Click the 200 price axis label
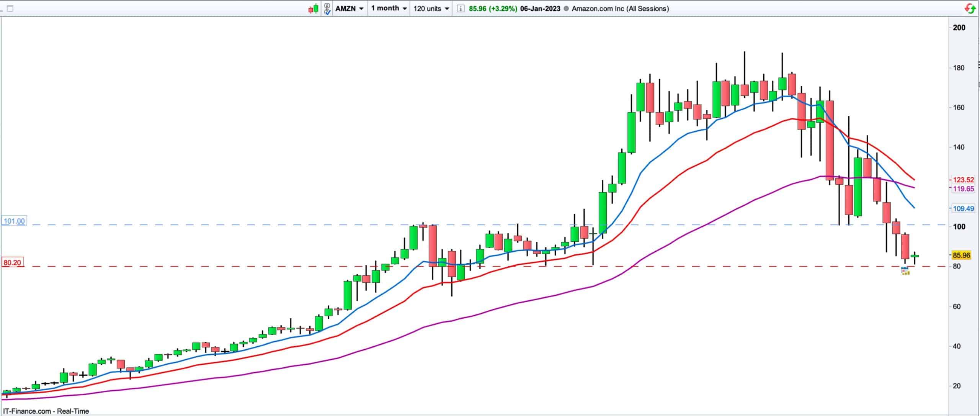980x416 pixels. [959, 28]
